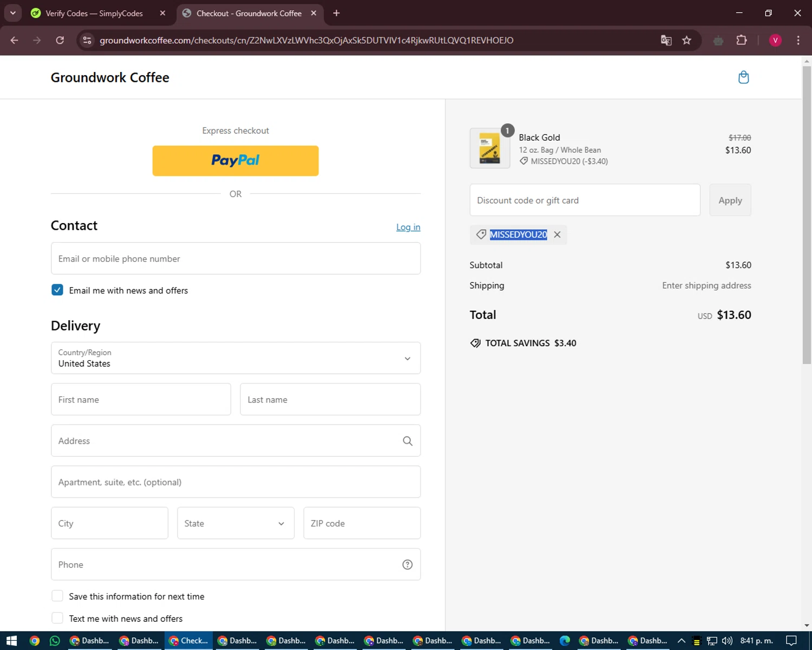Click the MISSEDYOU20 (-$3.40) line item text
This screenshot has width=812, height=650.
point(569,161)
